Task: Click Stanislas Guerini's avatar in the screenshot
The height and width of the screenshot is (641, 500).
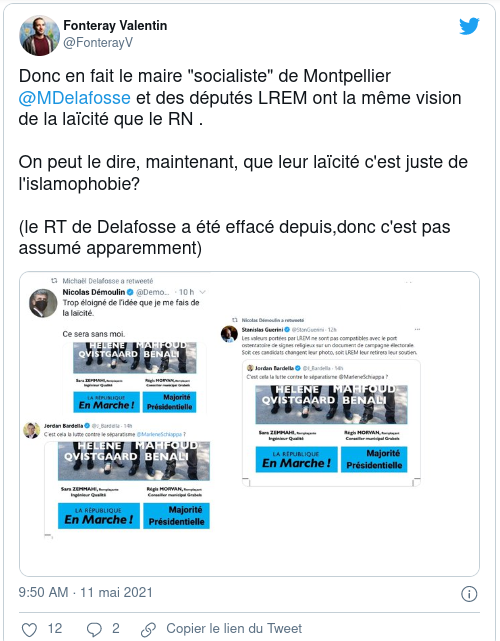Action: (229, 334)
